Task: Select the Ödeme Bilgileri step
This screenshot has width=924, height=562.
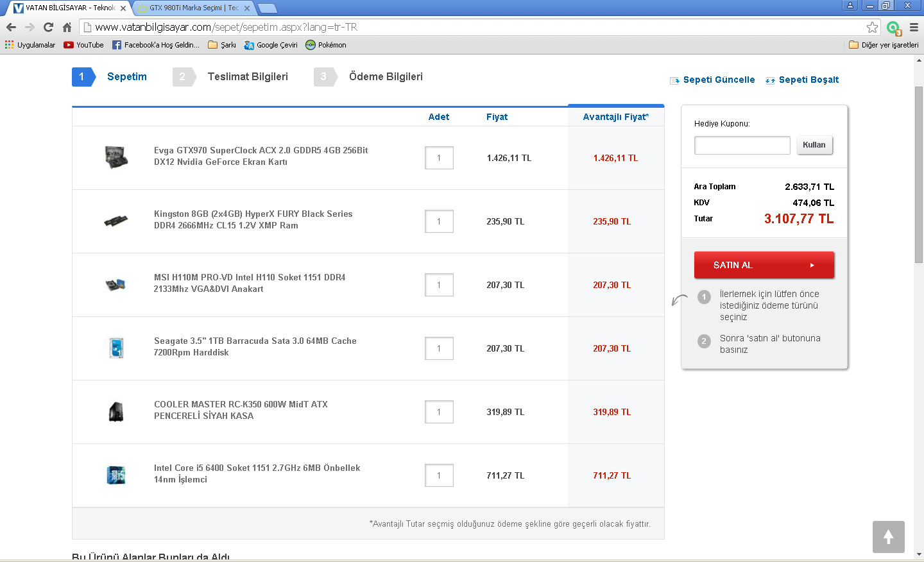Action: point(368,77)
